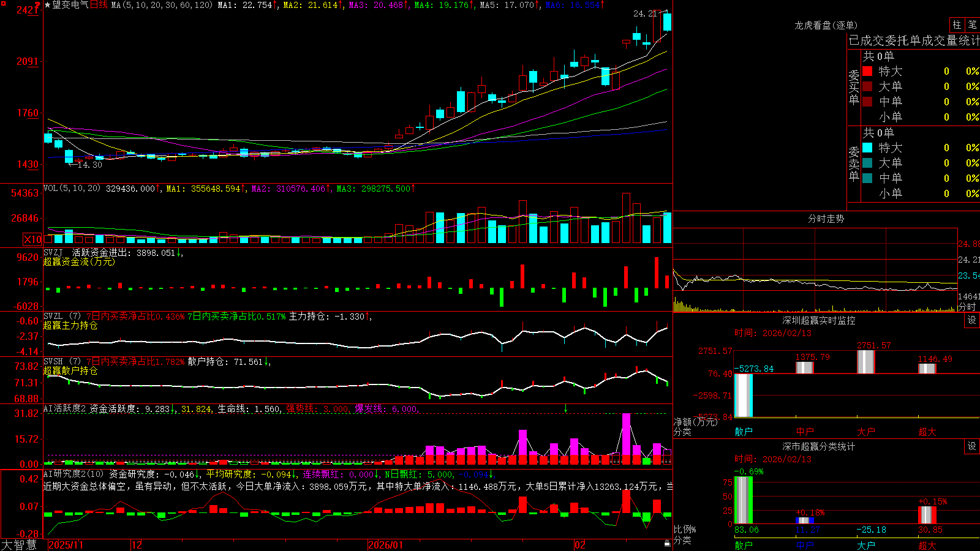Click the 超大 30.85 bar in 分类统计
The width and height of the screenshot is (980, 551).
tap(927, 515)
